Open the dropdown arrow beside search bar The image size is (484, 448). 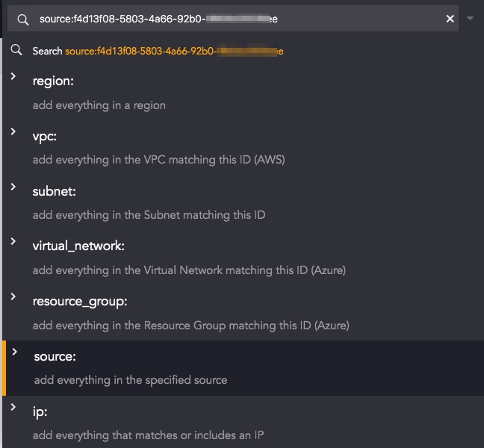point(470,19)
